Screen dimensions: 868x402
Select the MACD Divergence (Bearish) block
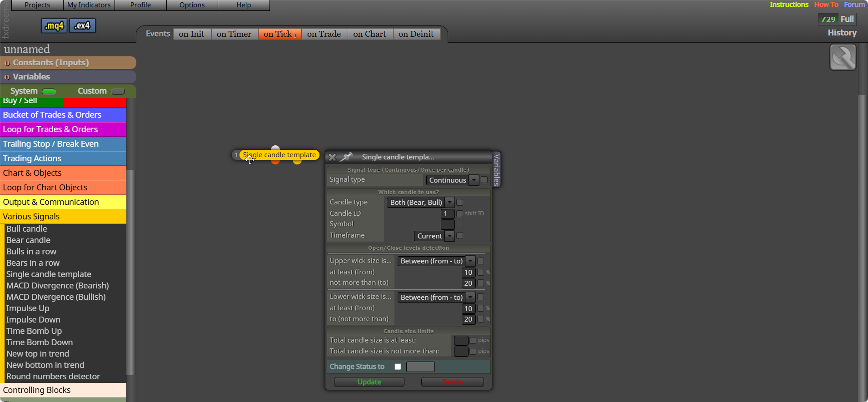click(x=58, y=286)
